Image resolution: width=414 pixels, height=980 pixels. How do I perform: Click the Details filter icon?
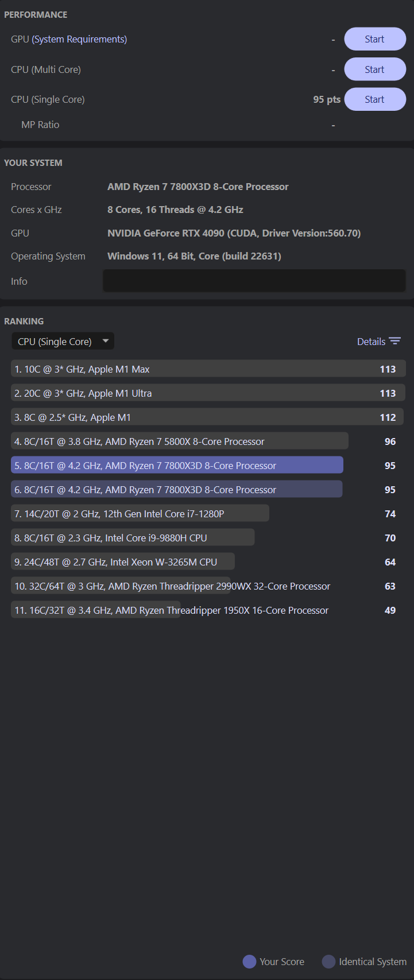click(x=395, y=341)
